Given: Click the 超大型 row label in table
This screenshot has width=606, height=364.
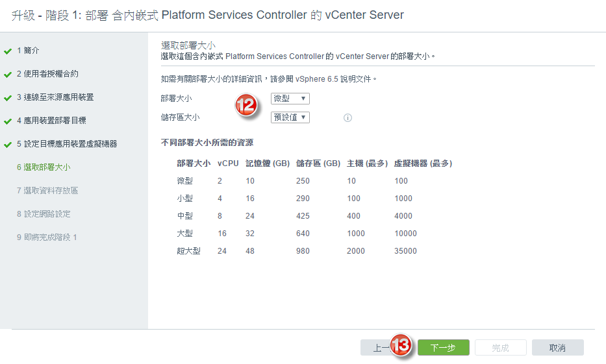Looking at the screenshot, I should tap(188, 251).
